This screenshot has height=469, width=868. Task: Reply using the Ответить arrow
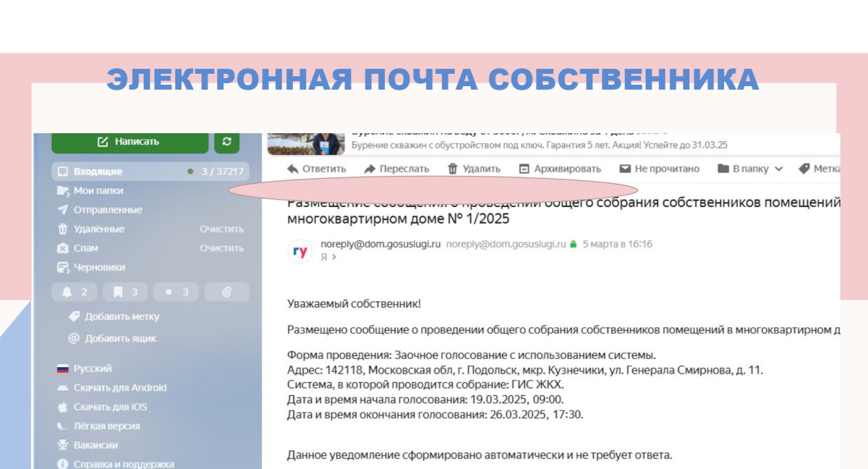(x=294, y=169)
